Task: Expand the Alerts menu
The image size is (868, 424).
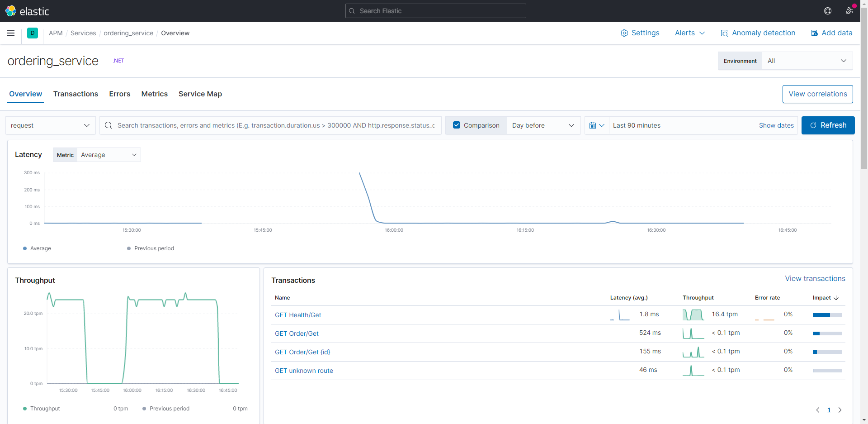Action: [690, 33]
